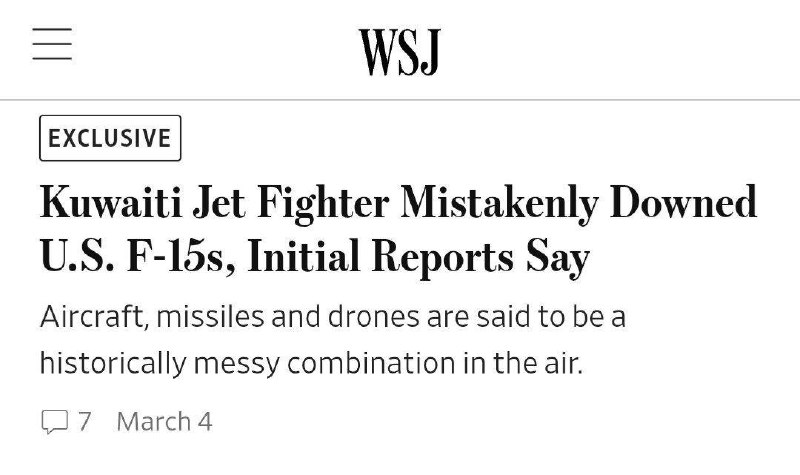800x475 pixels.
Task: Click "Initial Reports Say" in the headline
Action: coord(419,259)
